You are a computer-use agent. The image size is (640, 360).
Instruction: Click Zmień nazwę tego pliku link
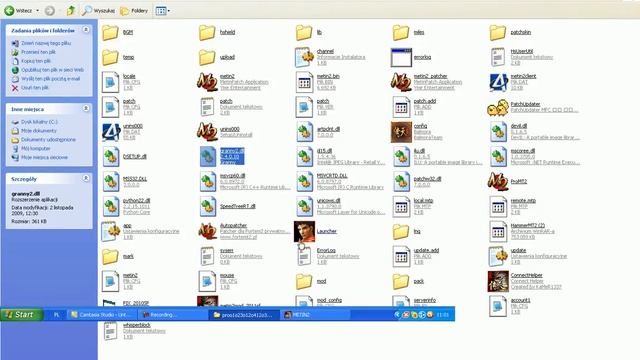pos(46,43)
